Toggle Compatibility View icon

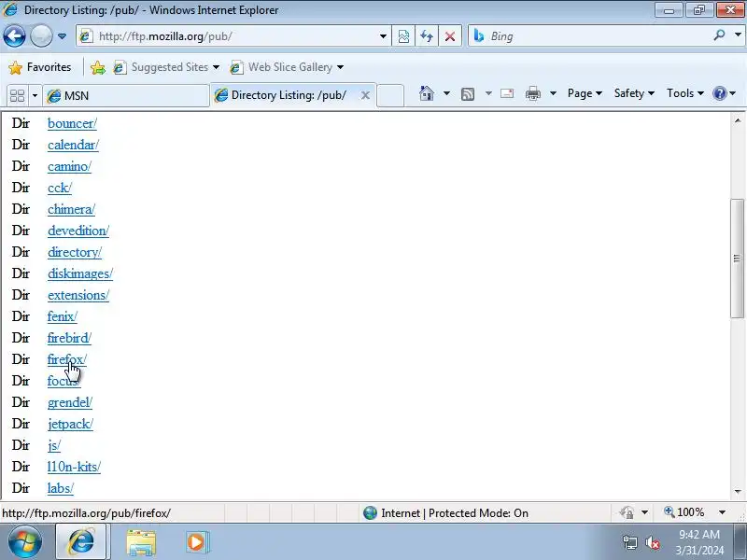(403, 36)
